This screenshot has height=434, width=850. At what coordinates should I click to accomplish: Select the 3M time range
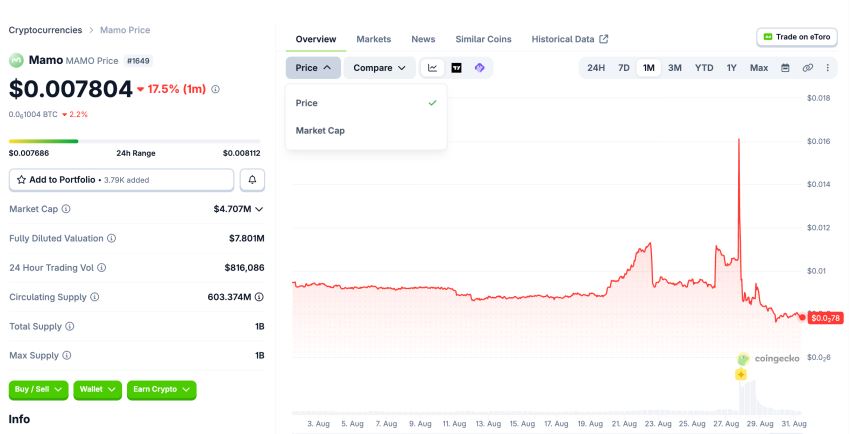coord(675,68)
